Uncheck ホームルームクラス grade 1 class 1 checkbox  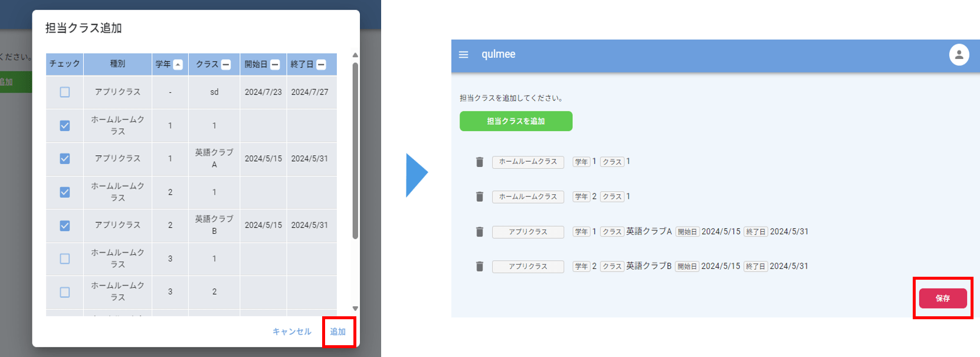[x=65, y=126]
